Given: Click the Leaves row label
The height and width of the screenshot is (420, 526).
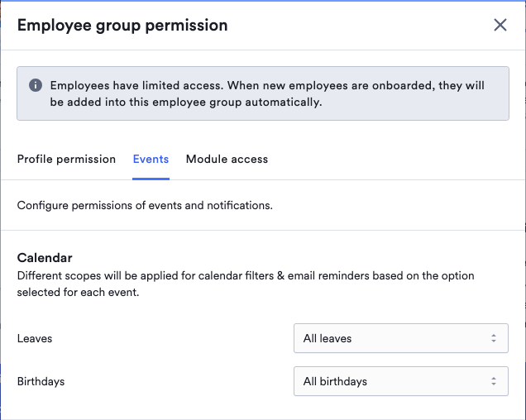Looking at the screenshot, I should pos(35,338).
